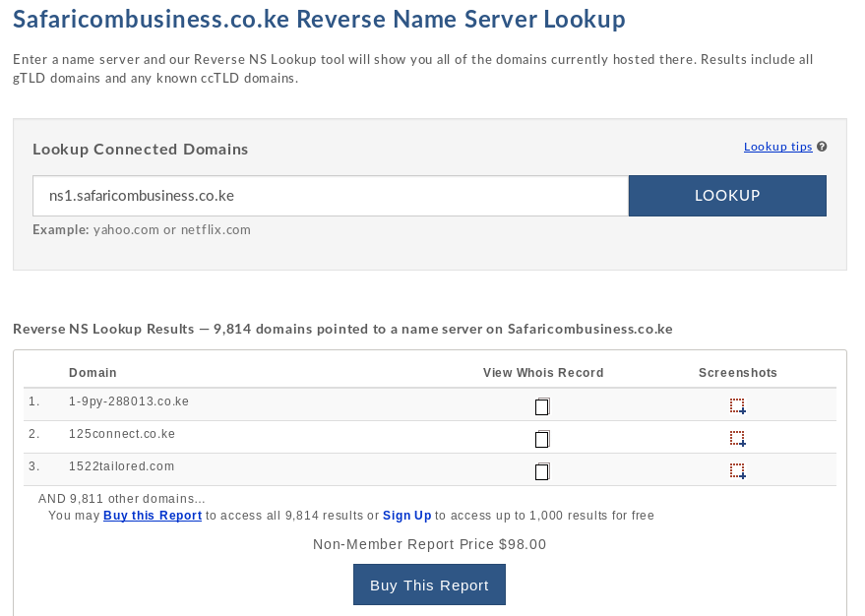Click the Sign Up link

pos(407,516)
